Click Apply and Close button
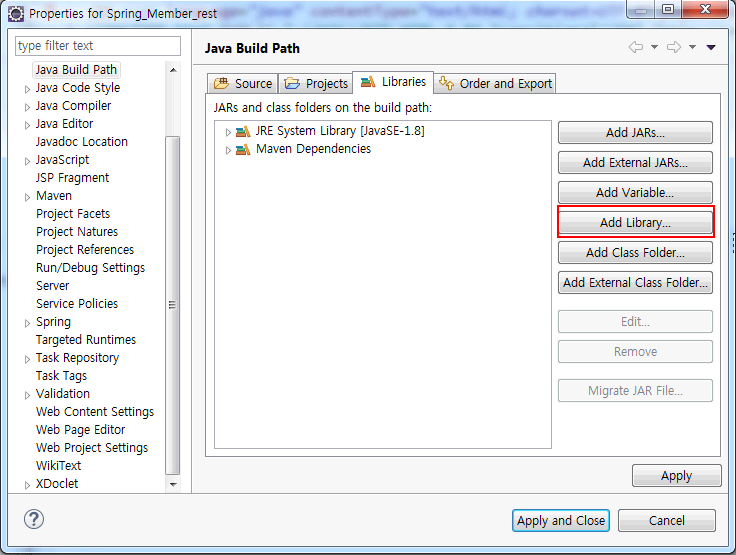 (561, 521)
